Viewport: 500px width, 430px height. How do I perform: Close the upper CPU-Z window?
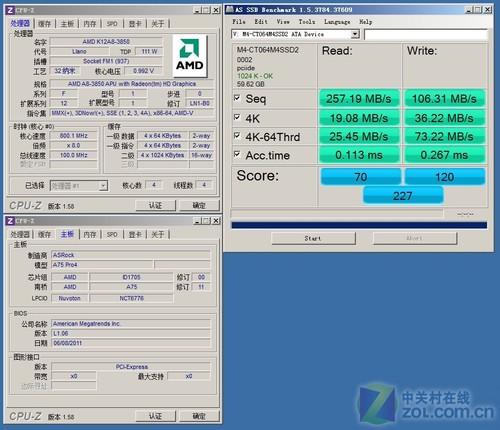pos(216,10)
